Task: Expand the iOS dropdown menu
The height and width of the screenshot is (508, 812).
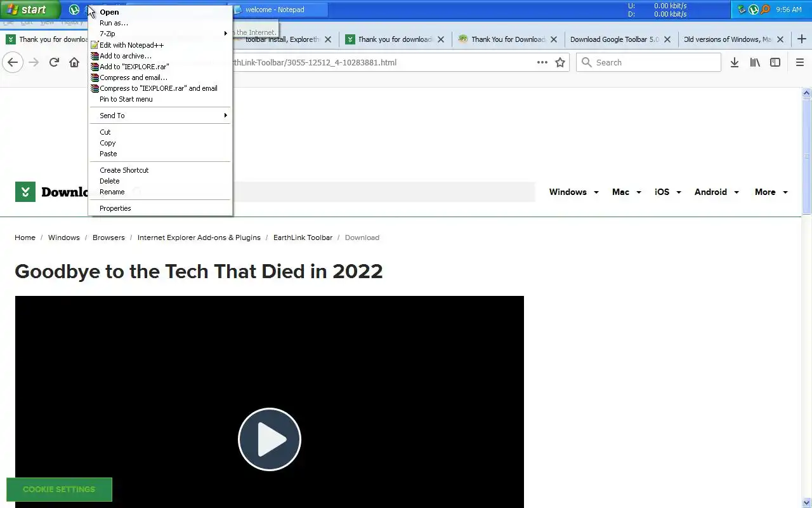Action: (667, 192)
